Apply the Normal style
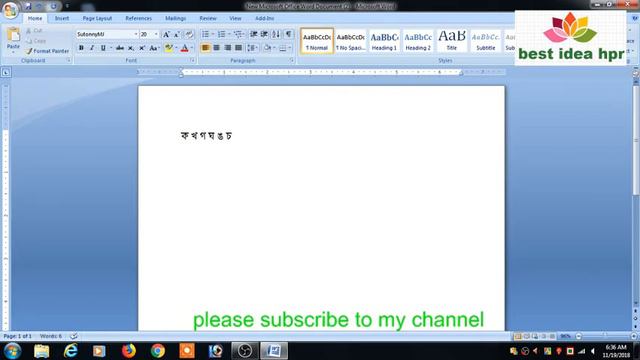The width and height of the screenshot is (640, 360). point(317,41)
